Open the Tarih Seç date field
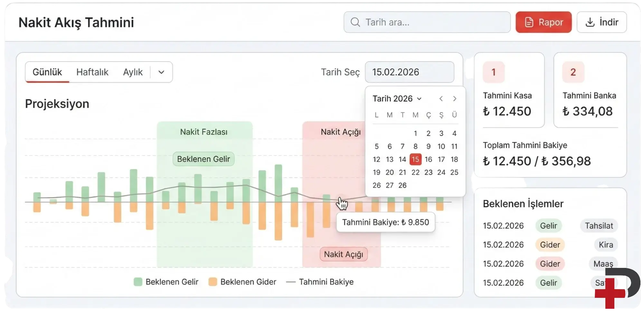The image size is (644, 312). 409,72
